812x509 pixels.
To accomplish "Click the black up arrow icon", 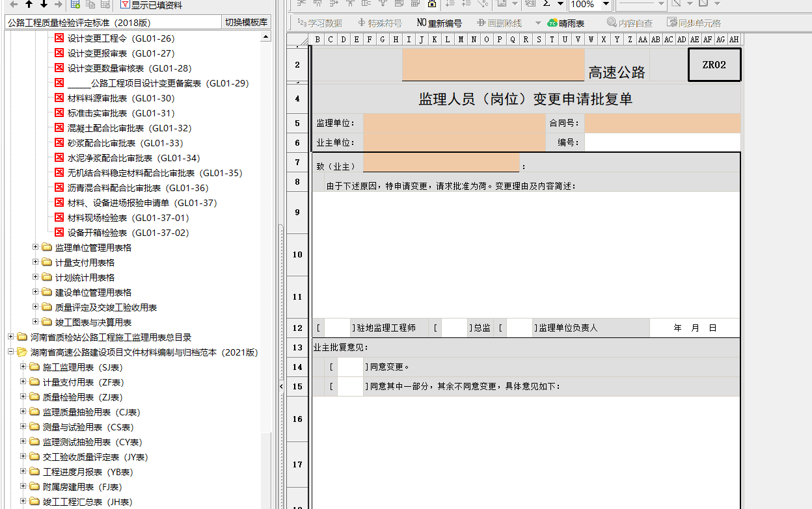I will pyautogui.click(x=29, y=5).
